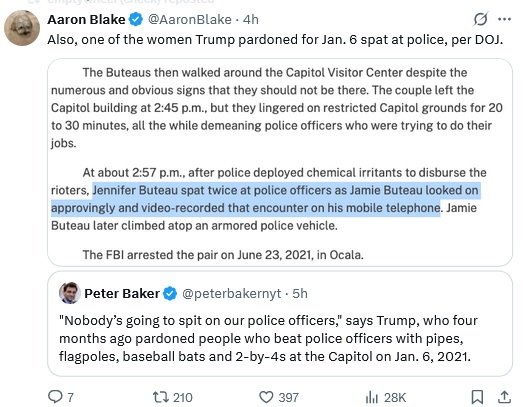Image resolution: width=523 pixels, height=407 pixels.
Task: Open the Peter Baker name link
Action: click(x=122, y=294)
